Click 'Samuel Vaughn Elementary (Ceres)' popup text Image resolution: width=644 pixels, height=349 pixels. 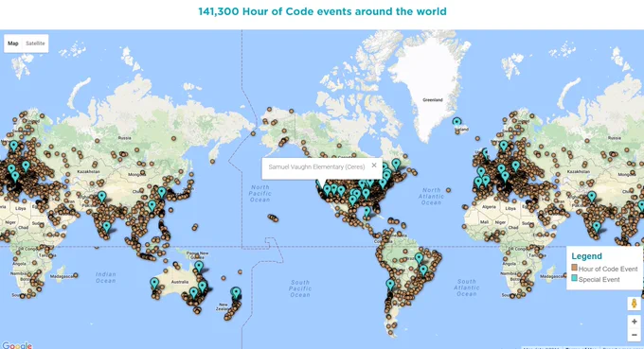(316, 166)
